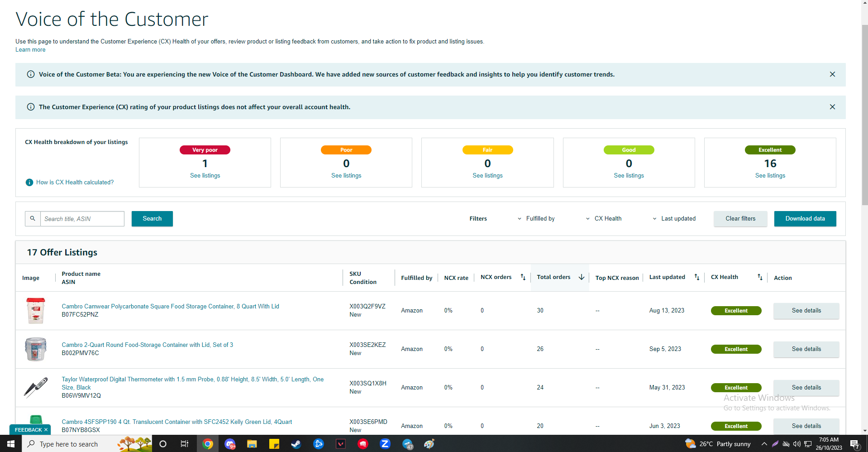Open Cambro 4SFSPP190 4 Qt container link
868x452 pixels.
176,422
